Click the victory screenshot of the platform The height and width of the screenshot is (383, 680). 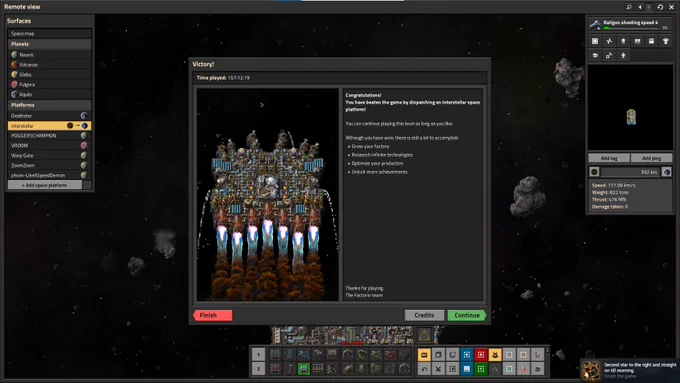pyautogui.click(x=268, y=195)
